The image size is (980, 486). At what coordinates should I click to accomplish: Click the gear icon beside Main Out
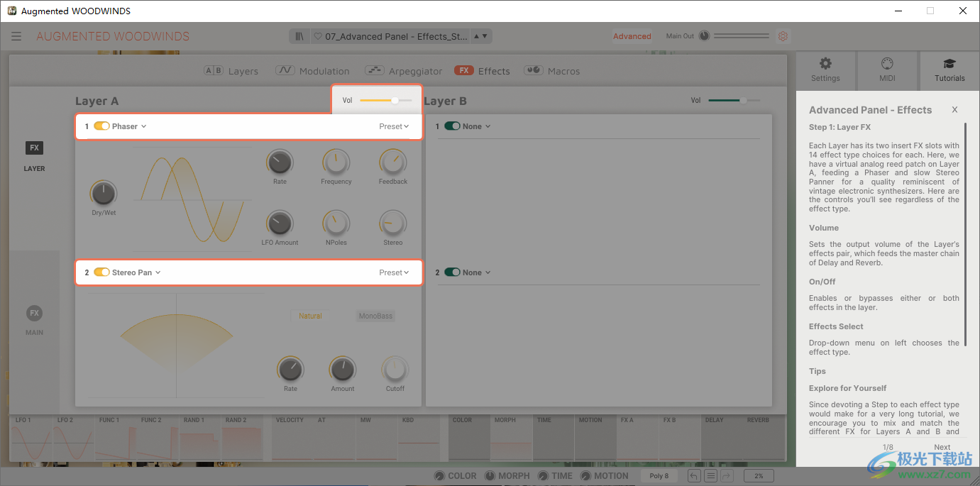[783, 36]
